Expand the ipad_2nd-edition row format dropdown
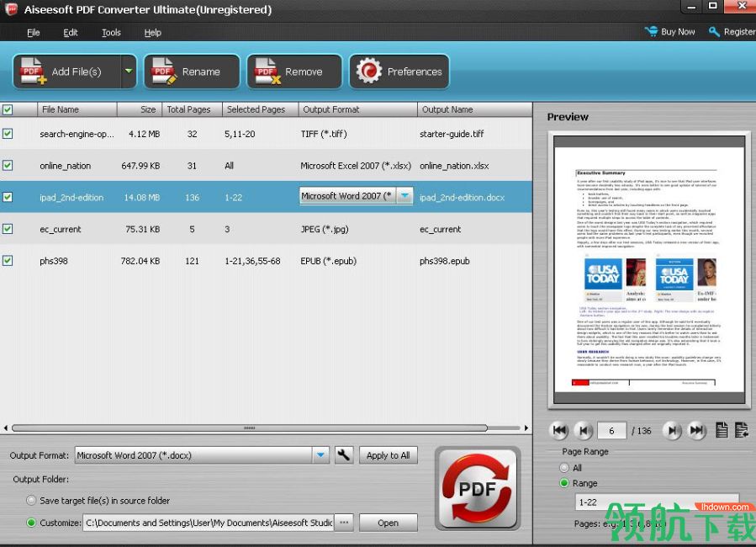 [405, 196]
